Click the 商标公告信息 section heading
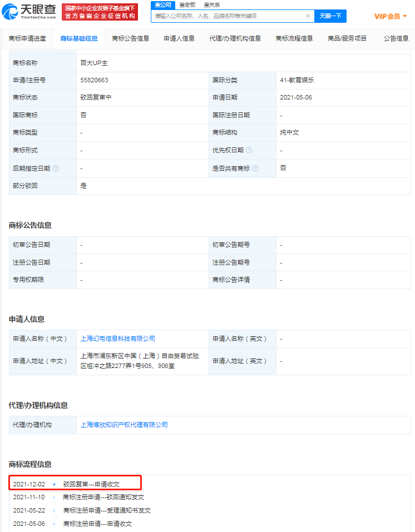This screenshot has width=415, height=532. pos(30,225)
